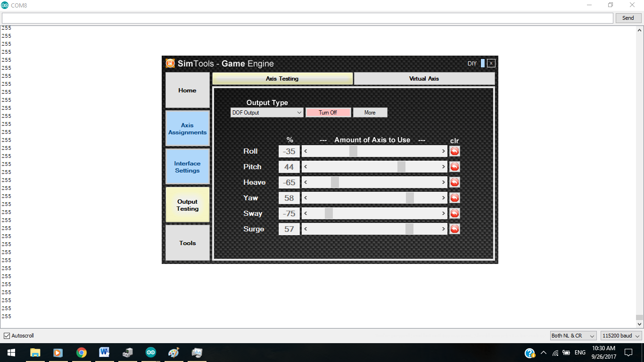This screenshot has height=362, width=644.
Task: Click the Pitch slider thumb
Action: [x=401, y=167]
